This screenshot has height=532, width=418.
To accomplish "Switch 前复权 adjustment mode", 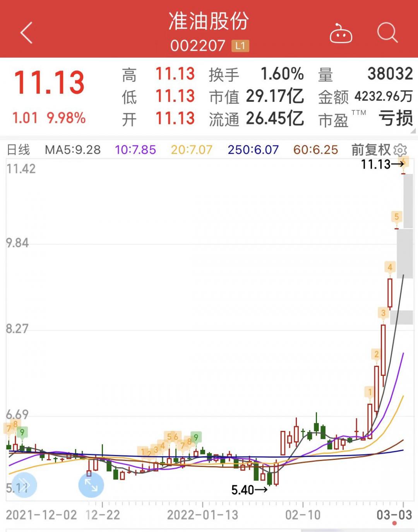I will (x=371, y=150).
